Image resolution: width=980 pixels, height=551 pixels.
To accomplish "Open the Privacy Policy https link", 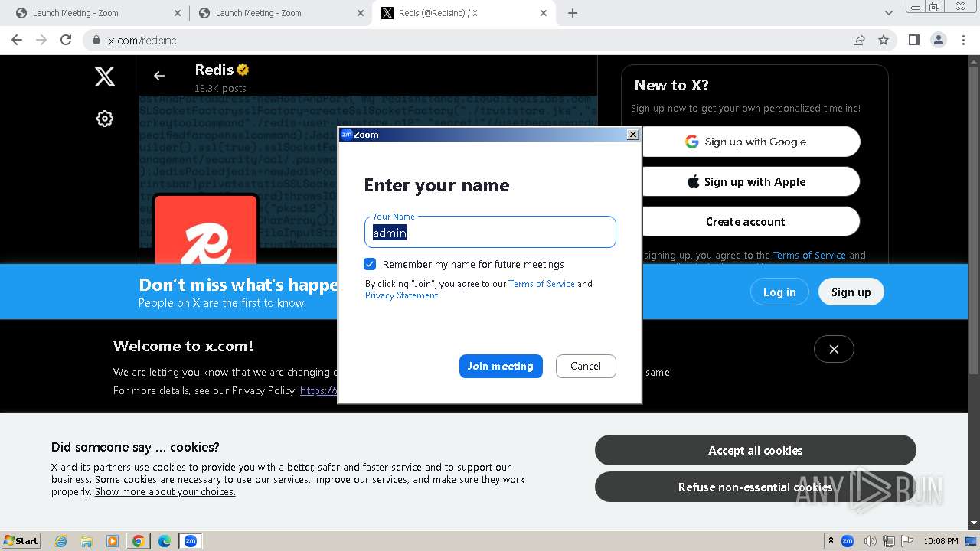I will pyautogui.click(x=318, y=390).
